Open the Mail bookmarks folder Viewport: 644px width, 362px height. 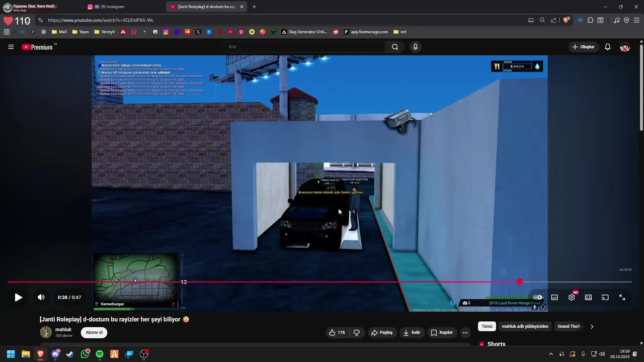[x=59, y=32]
